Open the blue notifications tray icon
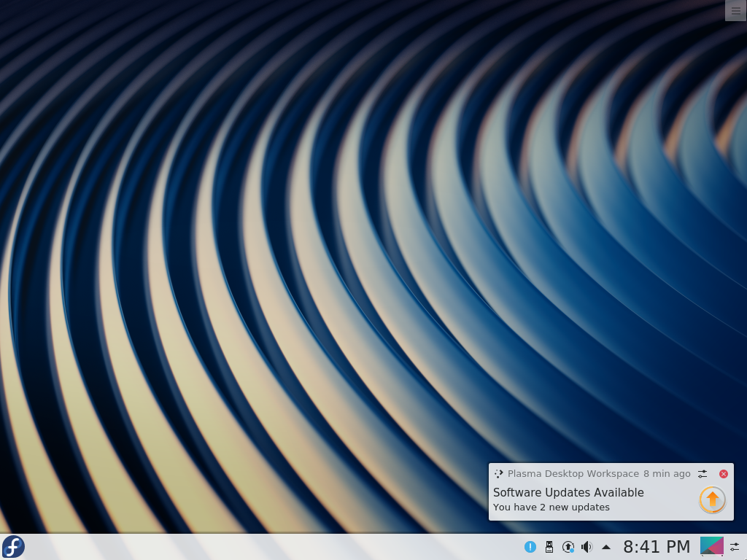747x560 pixels. [x=530, y=547]
